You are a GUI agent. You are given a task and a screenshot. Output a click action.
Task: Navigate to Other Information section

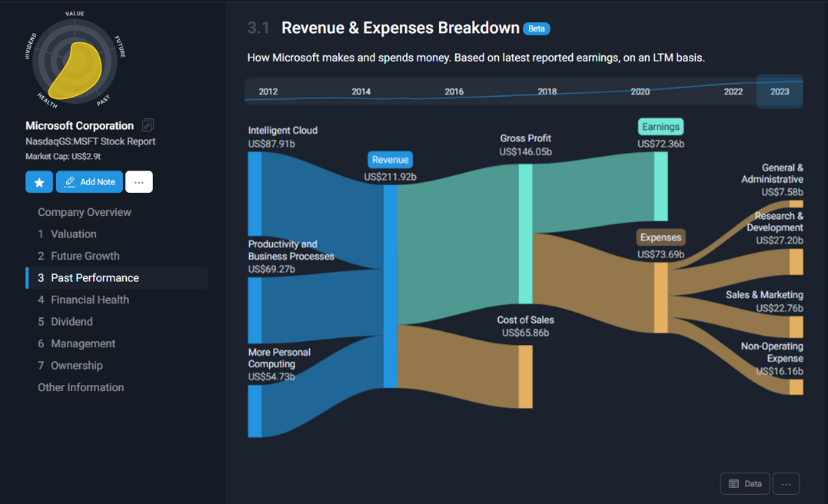point(81,387)
